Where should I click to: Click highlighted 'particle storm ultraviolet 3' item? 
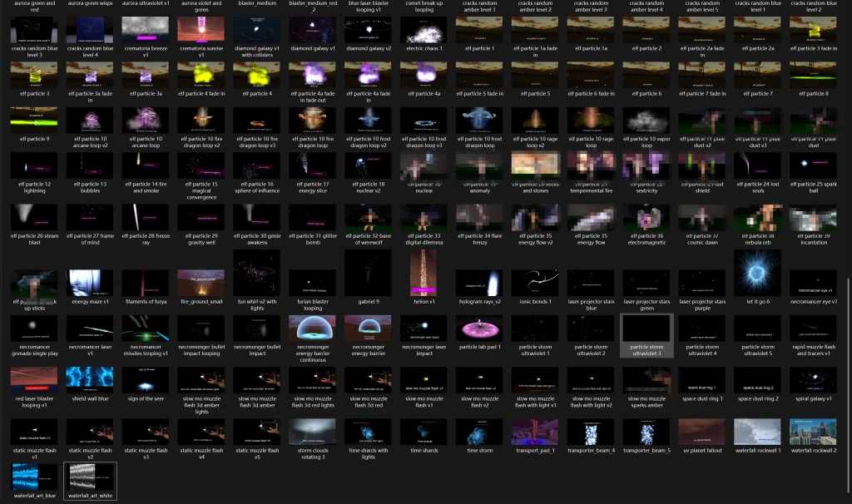click(646, 329)
